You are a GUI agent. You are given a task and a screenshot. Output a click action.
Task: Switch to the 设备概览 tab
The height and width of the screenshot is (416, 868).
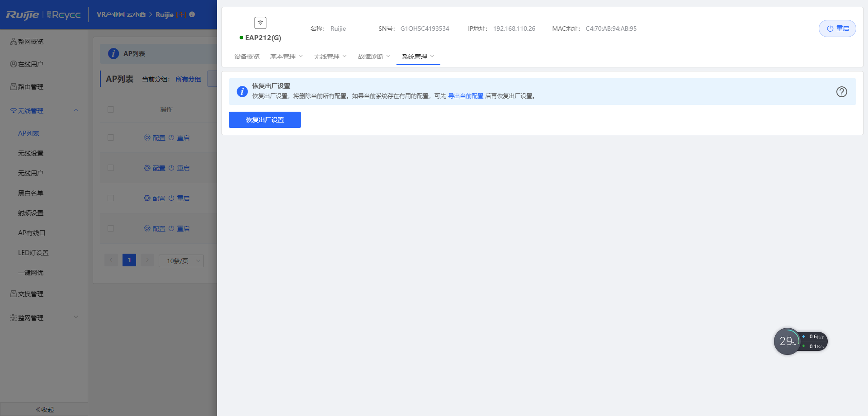(247, 57)
